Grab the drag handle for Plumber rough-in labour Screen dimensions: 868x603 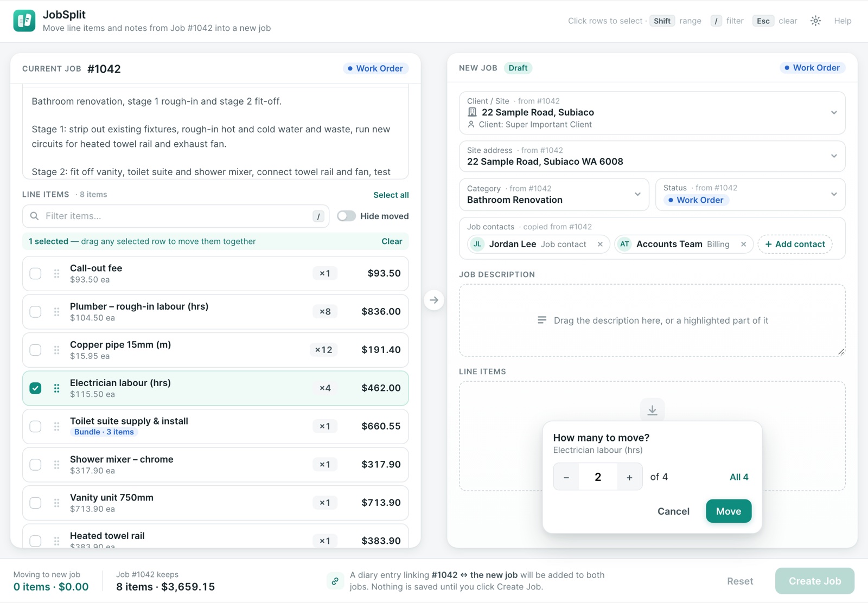[x=56, y=312]
